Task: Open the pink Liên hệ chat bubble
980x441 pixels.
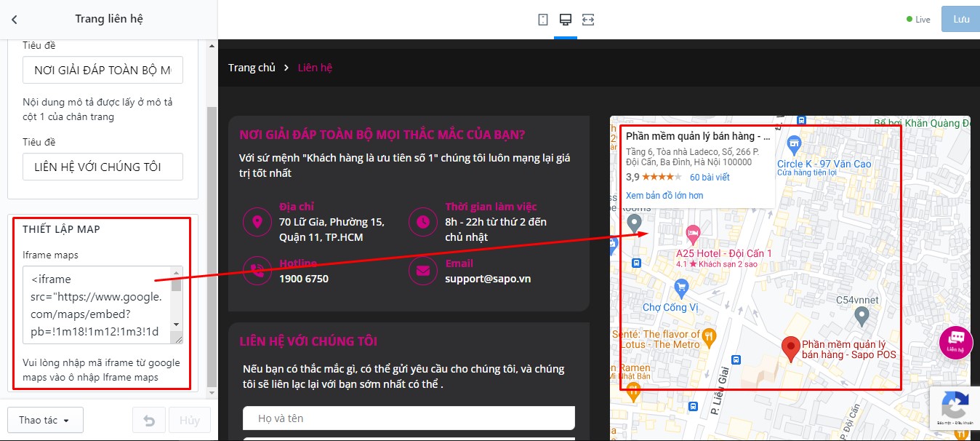Action: (956, 342)
